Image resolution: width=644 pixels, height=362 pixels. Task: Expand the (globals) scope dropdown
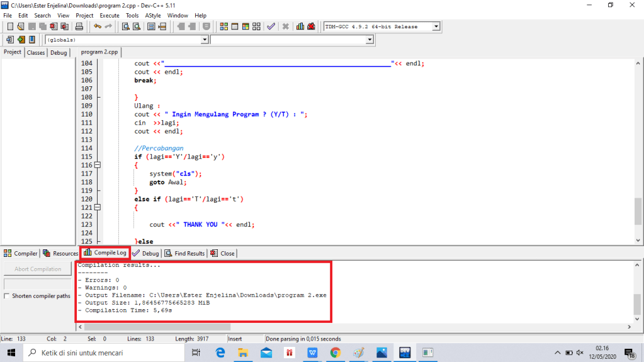click(204, 40)
